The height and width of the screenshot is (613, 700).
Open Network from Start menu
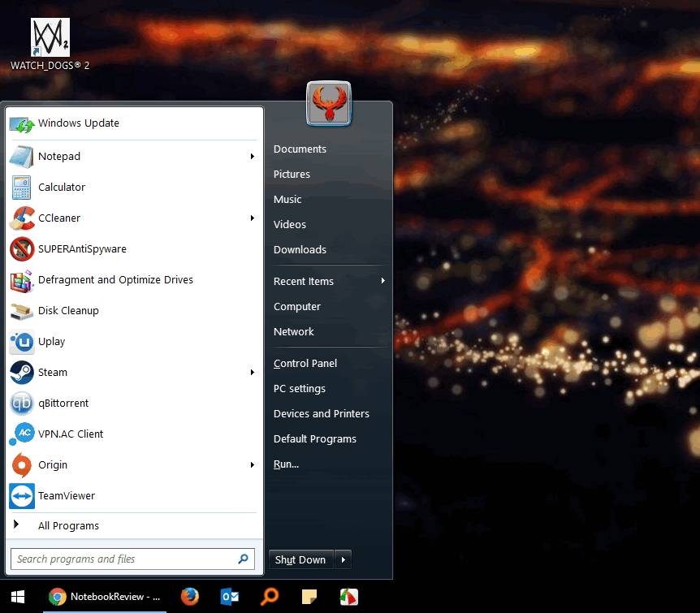(294, 332)
